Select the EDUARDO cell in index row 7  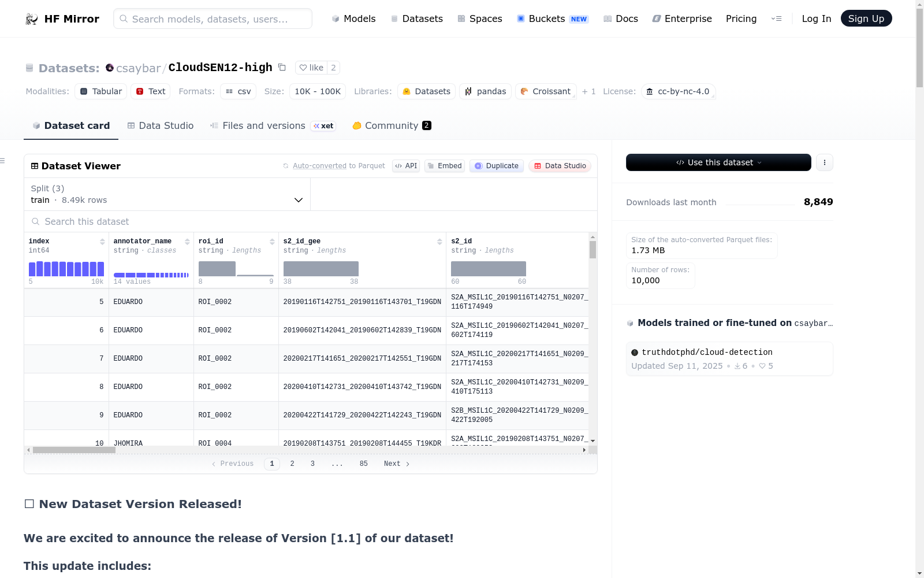[151, 358]
